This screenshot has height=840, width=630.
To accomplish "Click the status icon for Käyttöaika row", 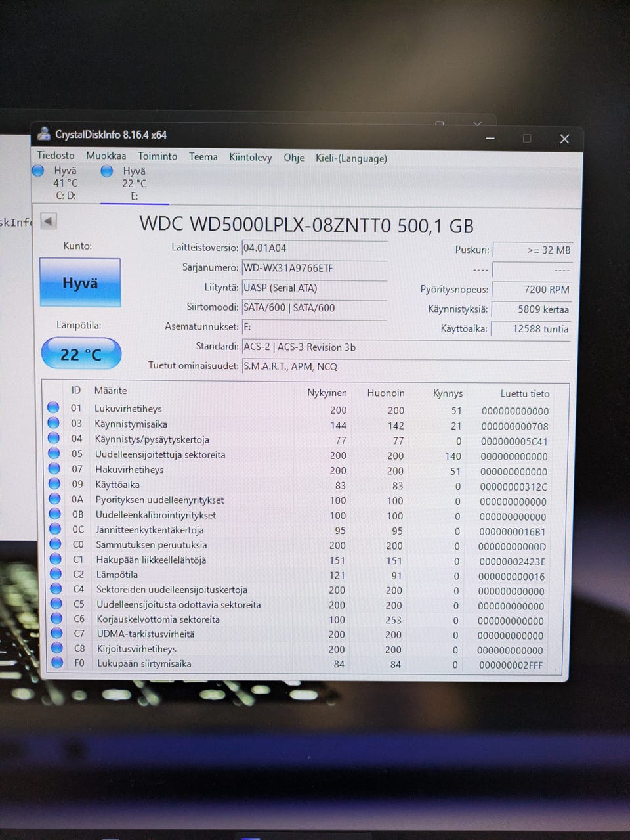I will pos(54,483).
